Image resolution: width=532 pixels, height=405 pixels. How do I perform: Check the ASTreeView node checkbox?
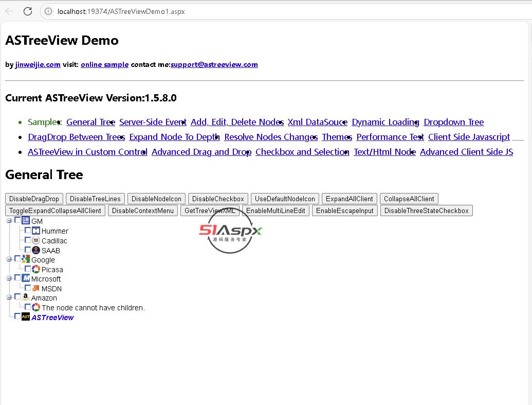(x=17, y=316)
